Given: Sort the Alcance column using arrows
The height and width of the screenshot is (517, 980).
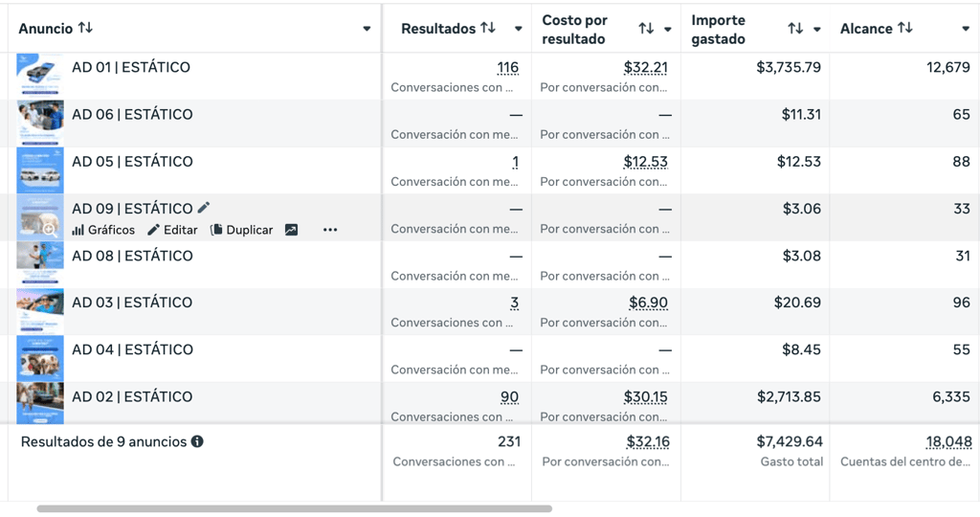Looking at the screenshot, I should click(x=905, y=28).
